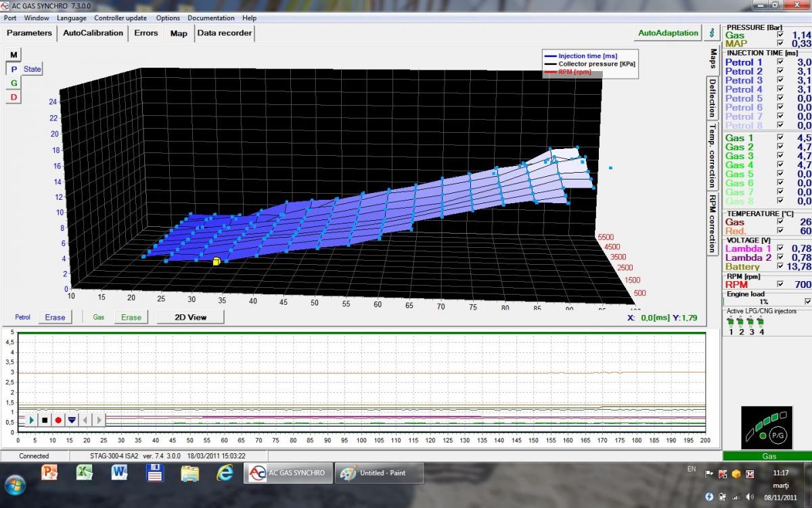Open the Port menu
The width and height of the screenshot is (812, 508).
[10, 18]
